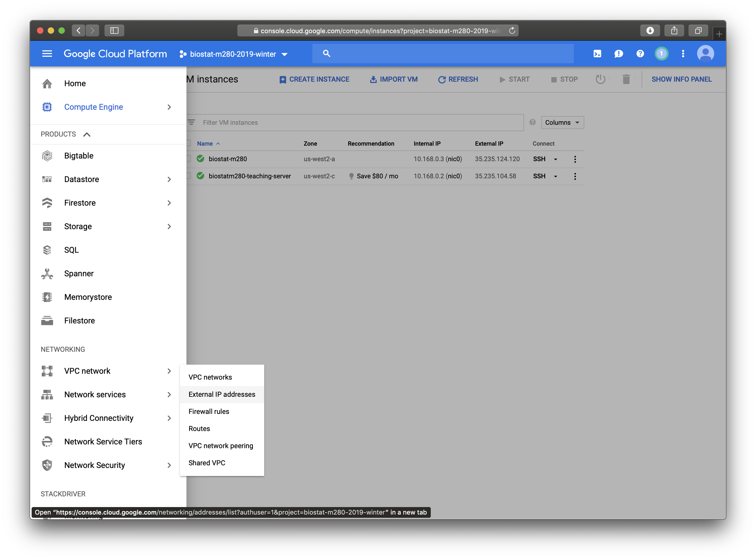Open the help question mark icon
The width and height of the screenshot is (756, 559).
pyautogui.click(x=640, y=54)
